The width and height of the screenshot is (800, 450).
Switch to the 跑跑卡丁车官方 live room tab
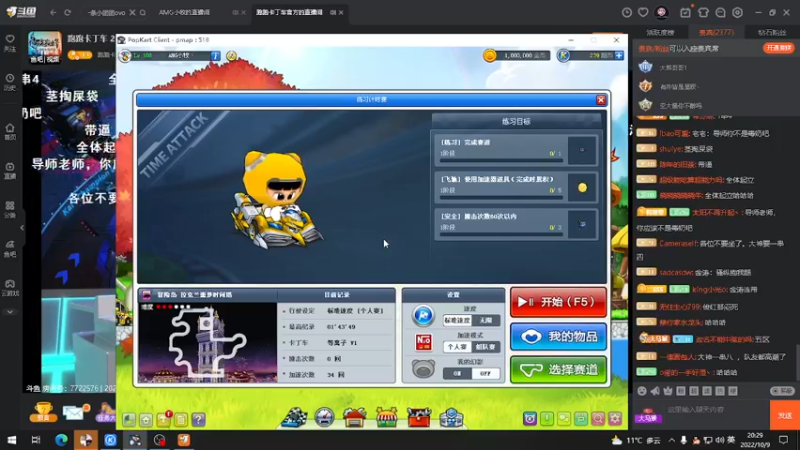pyautogui.click(x=289, y=12)
